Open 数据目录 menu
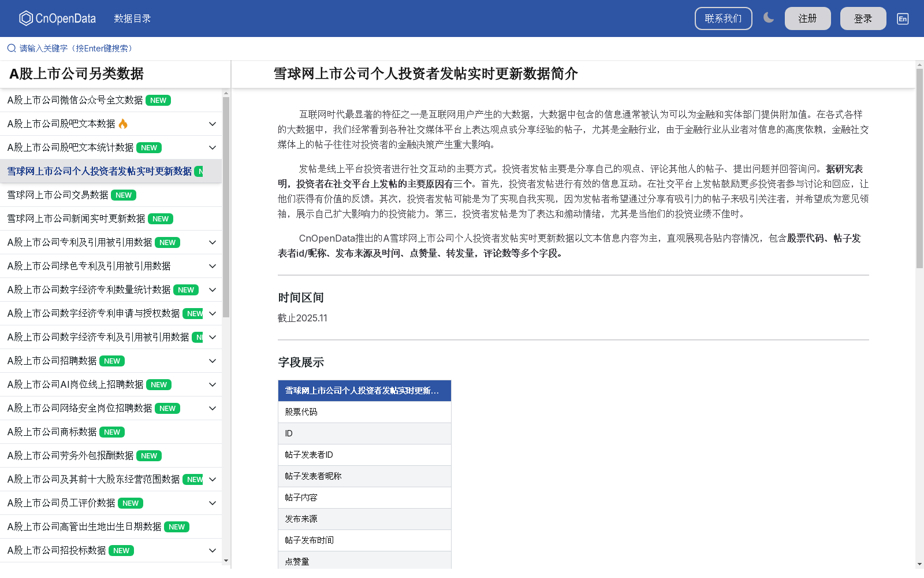The height and width of the screenshot is (578, 924). 132,18
